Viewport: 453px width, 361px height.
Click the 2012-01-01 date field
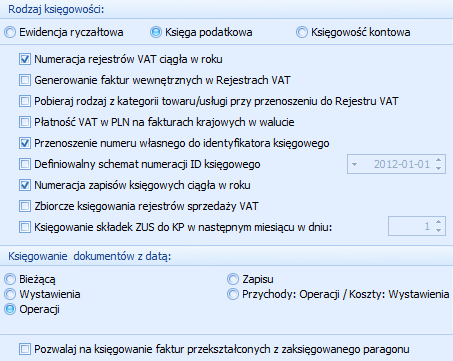[396, 164]
